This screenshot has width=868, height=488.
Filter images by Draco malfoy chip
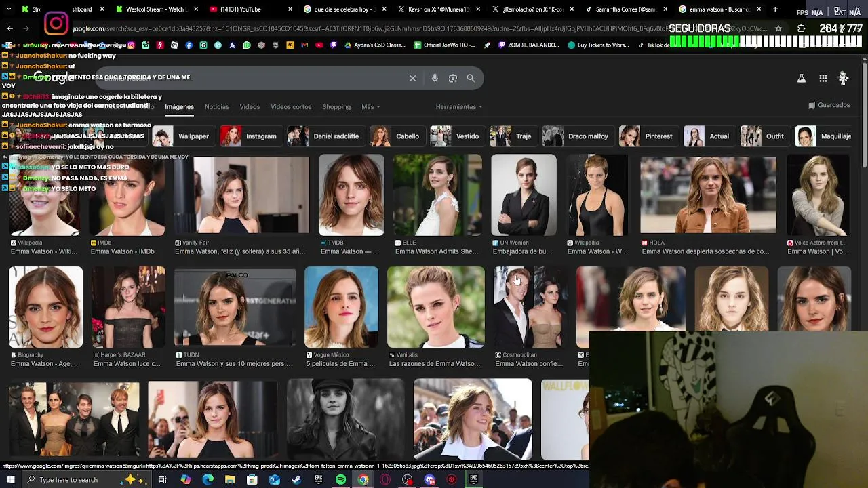(578, 136)
